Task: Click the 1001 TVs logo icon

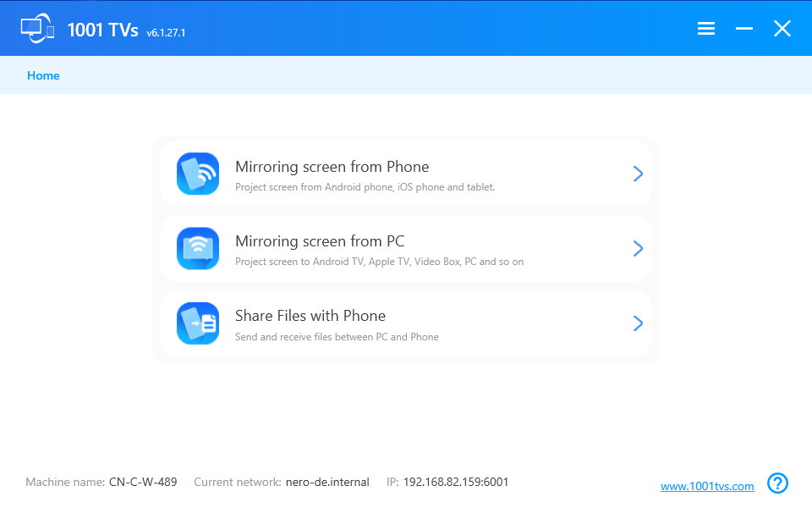Action: pos(37,28)
